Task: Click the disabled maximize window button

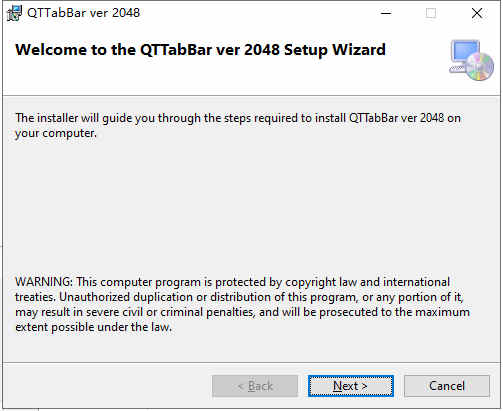Action: [x=431, y=13]
